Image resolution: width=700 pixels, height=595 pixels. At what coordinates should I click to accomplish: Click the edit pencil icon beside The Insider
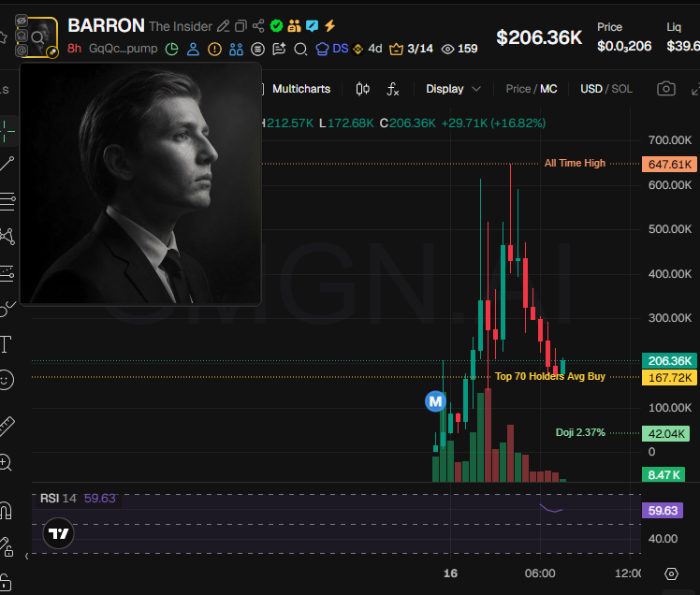coord(224,26)
